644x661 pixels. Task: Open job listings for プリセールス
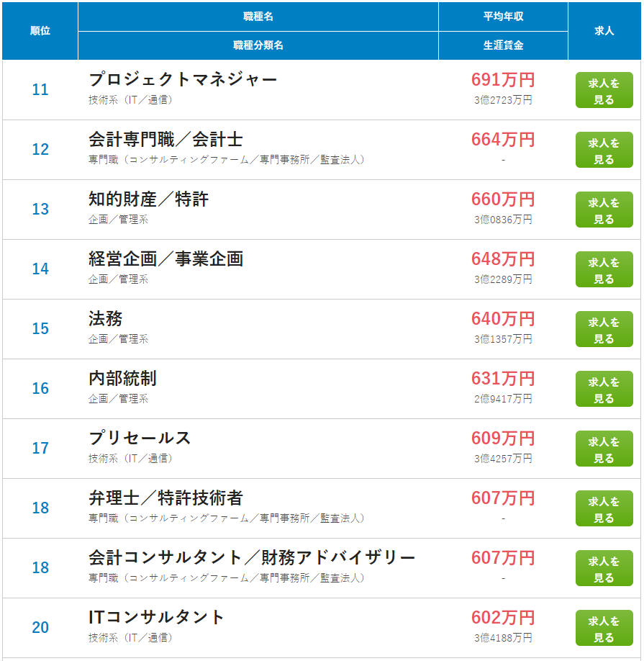(604, 449)
